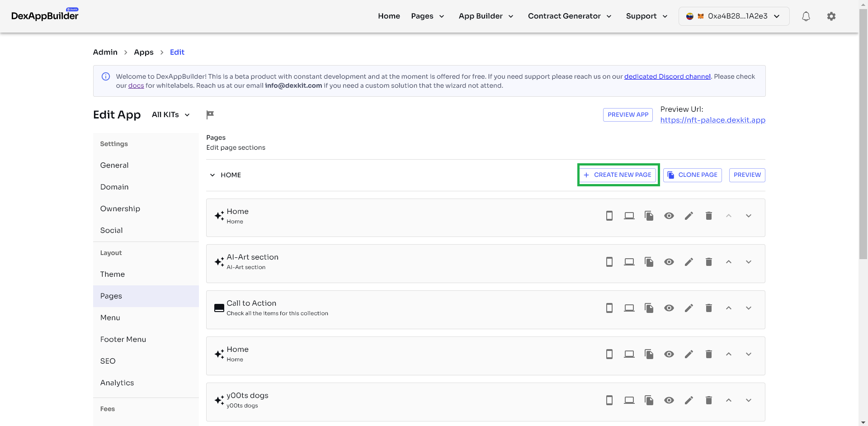Delete the Call to Action section

click(708, 308)
